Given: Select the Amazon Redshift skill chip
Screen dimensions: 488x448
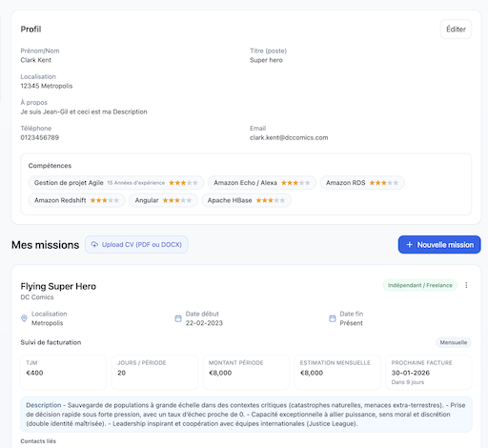Looking at the screenshot, I should point(76,200).
